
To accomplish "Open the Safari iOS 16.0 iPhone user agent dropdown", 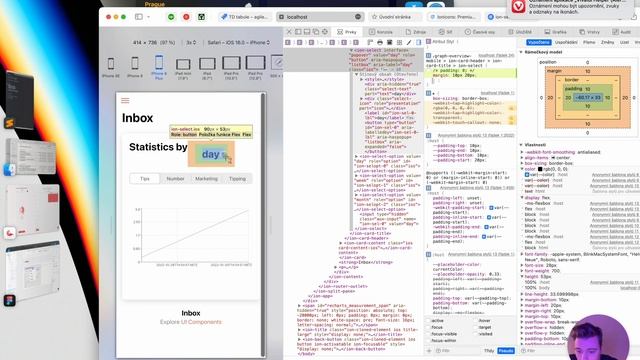I will pyautogui.click(x=239, y=42).
